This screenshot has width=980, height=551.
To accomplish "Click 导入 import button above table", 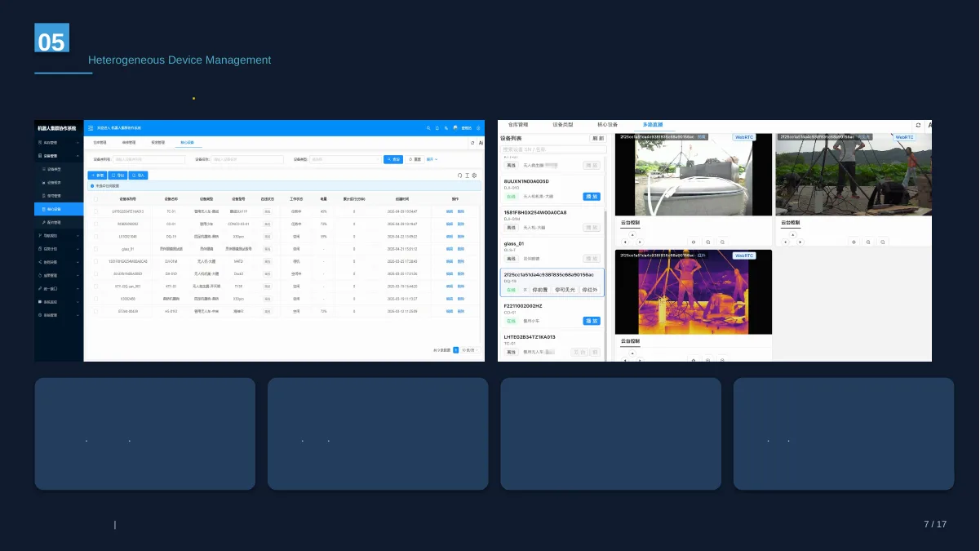I will click(x=138, y=176).
